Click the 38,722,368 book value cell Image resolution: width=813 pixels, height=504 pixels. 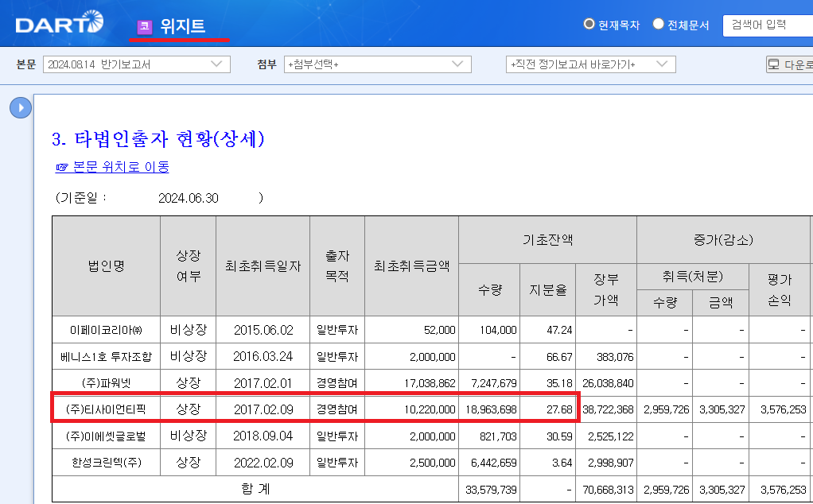[x=608, y=409]
